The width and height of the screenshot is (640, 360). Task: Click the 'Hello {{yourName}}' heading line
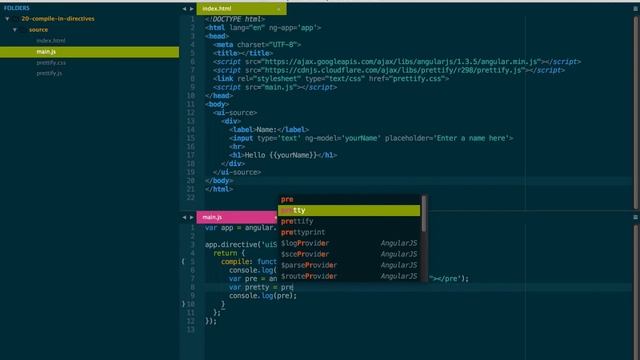(x=283, y=155)
